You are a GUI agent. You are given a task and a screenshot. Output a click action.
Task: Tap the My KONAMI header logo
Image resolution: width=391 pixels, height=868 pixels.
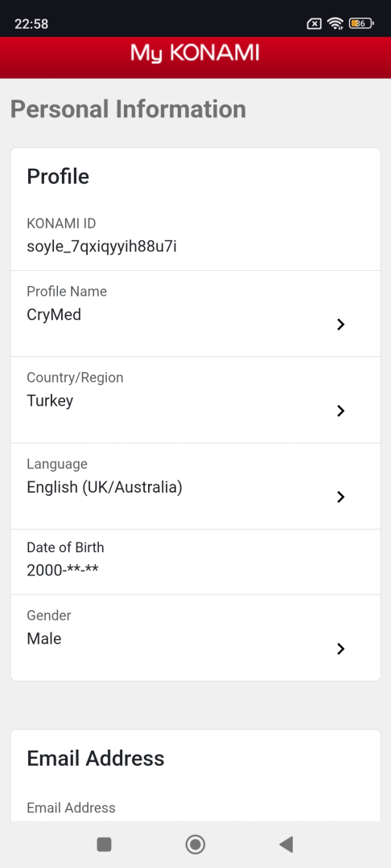pyautogui.click(x=195, y=53)
